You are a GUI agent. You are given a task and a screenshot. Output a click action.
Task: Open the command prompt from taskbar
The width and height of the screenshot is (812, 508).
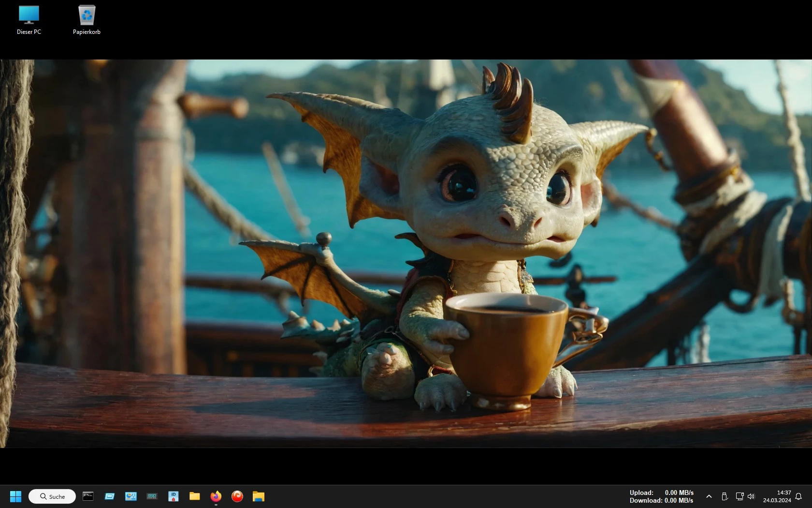pyautogui.click(x=88, y=496)
